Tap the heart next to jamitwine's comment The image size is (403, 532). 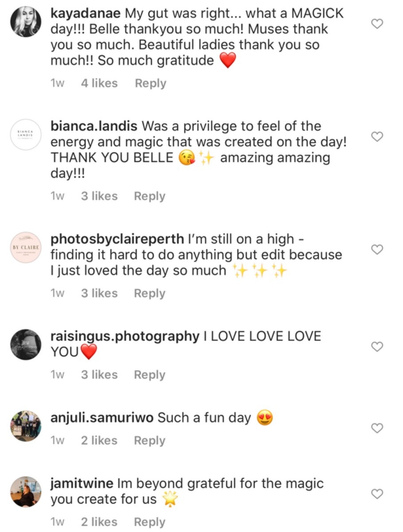(376, 494)
